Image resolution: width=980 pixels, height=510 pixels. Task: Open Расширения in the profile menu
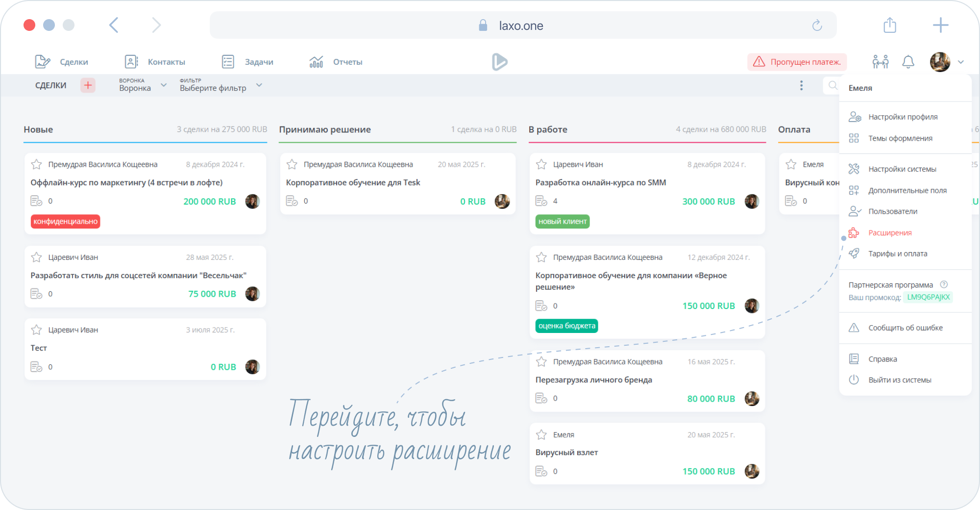pyautogui.click(x=890, y=233)
